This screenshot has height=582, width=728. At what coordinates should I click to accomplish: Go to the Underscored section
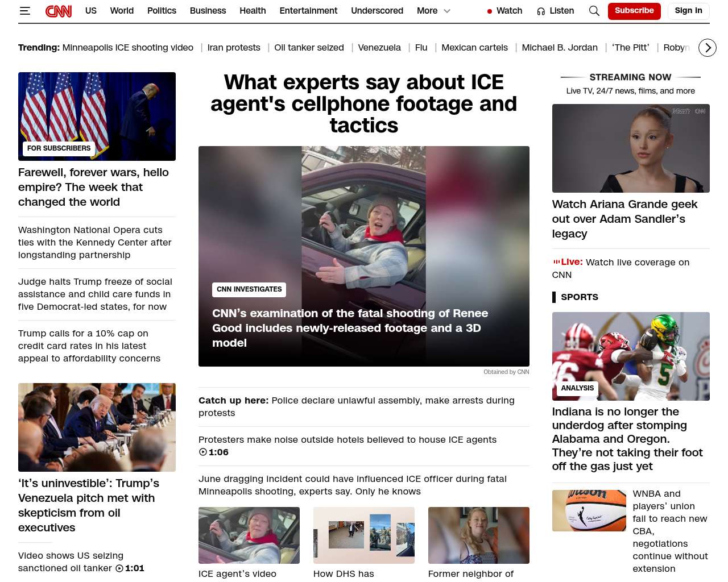tap(377, 11)
